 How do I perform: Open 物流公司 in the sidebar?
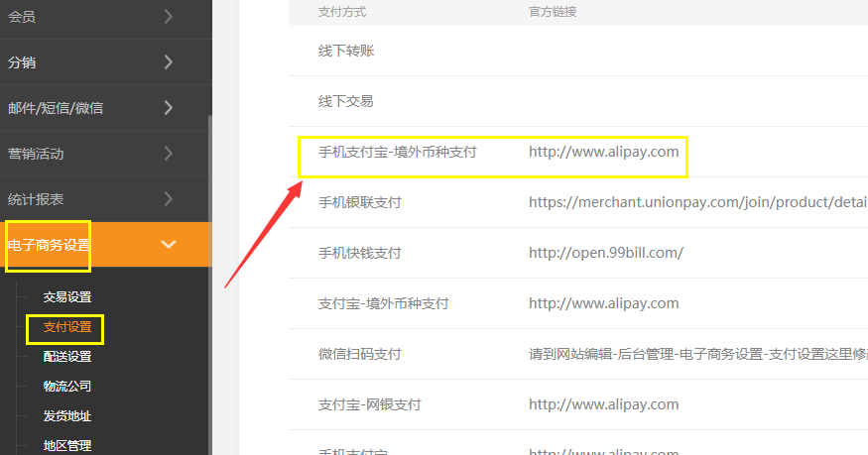[67, 387]
